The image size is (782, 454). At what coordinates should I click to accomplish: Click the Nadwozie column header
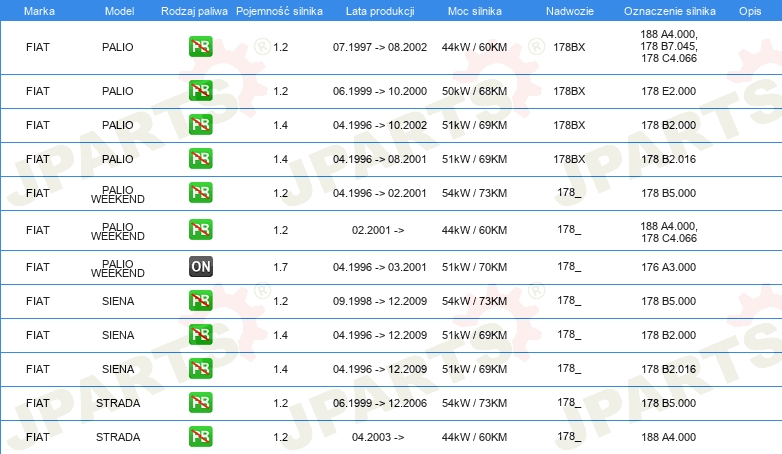[x=570, y=11]
